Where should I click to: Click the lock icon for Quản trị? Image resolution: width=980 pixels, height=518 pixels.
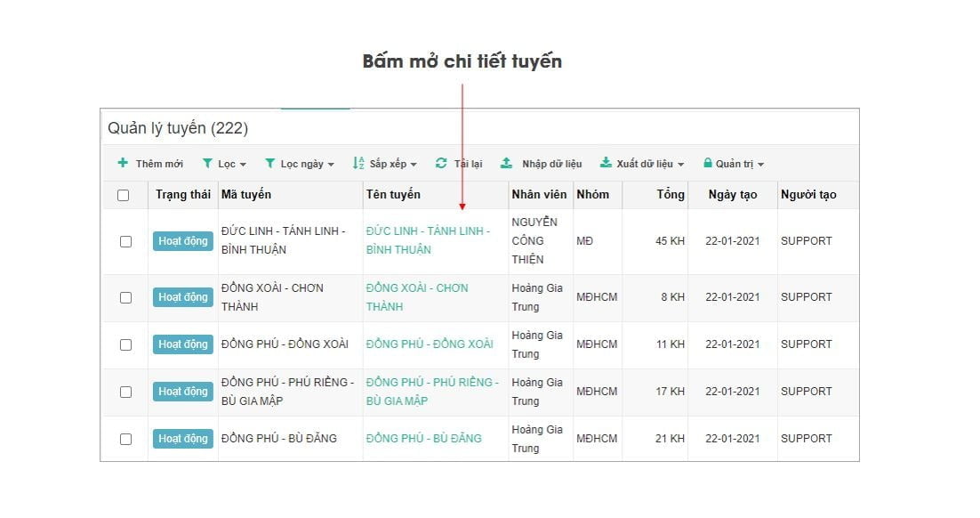708,163
